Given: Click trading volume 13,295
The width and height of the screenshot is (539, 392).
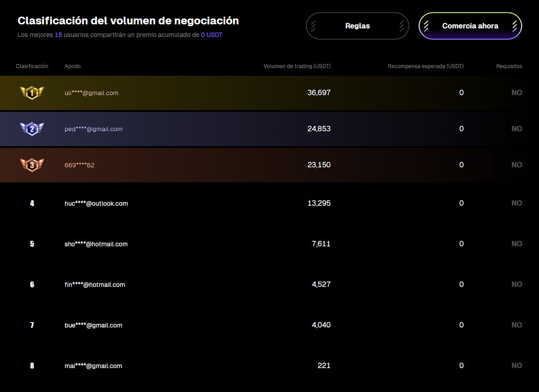Looking at the screenshot, I should click(x=319, y=203).
